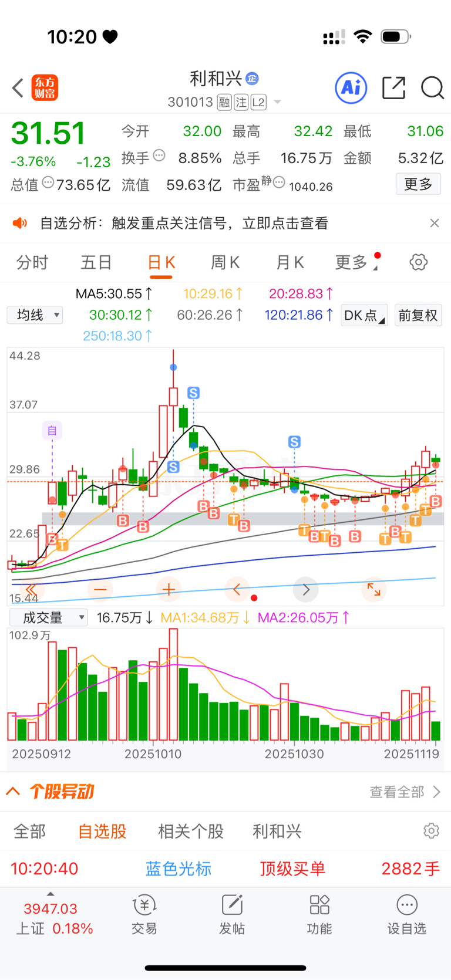
Task: Tap the 总值 info icon
Action: (48, 183)
